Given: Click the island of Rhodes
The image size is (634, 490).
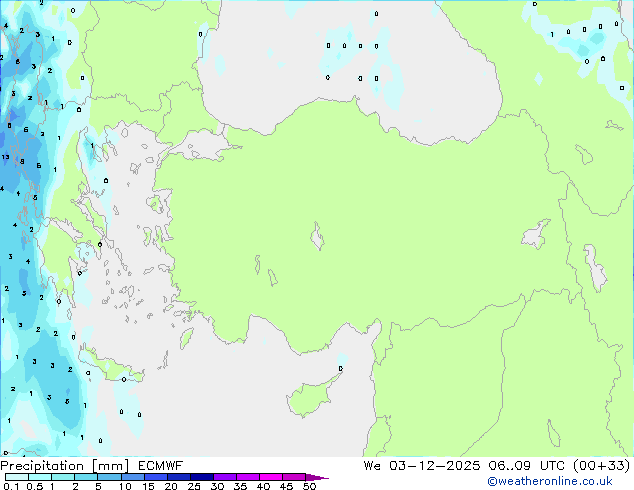Looking at the screenshot, I should coord(186,338).
